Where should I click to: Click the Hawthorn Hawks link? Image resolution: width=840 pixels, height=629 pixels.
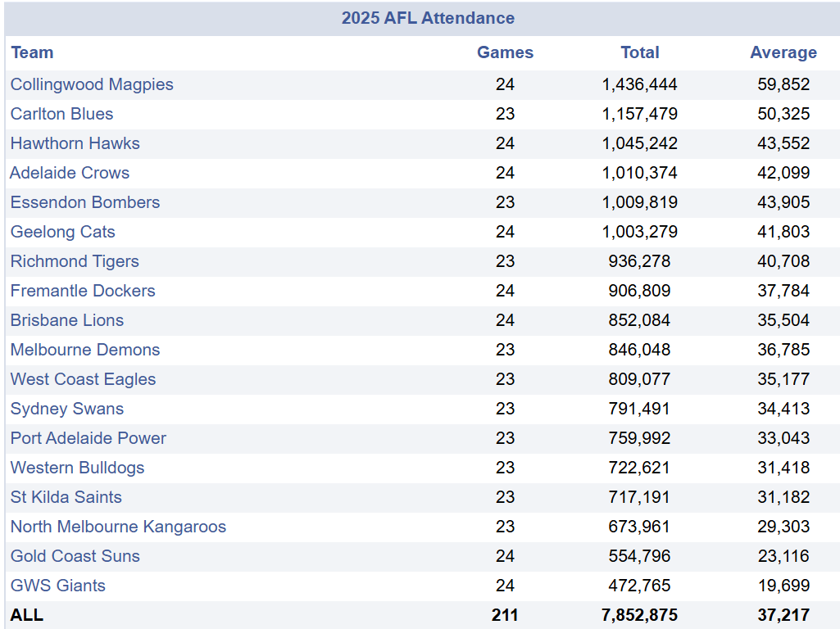(75, 143)
